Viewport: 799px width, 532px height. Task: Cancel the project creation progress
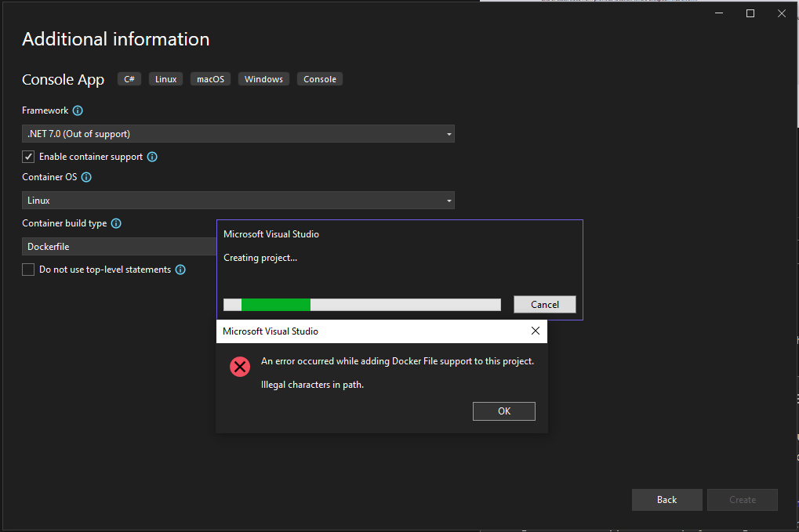[545, 305]
